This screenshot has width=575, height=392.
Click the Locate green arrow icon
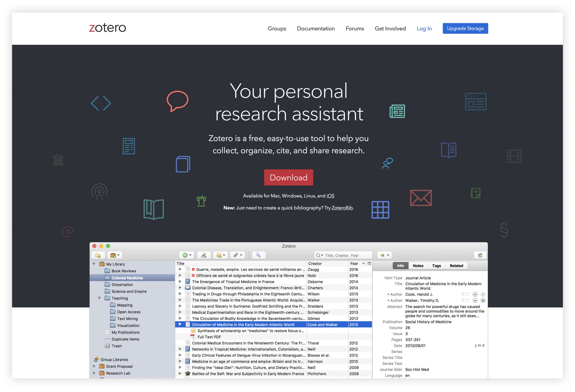pos(385,255)
